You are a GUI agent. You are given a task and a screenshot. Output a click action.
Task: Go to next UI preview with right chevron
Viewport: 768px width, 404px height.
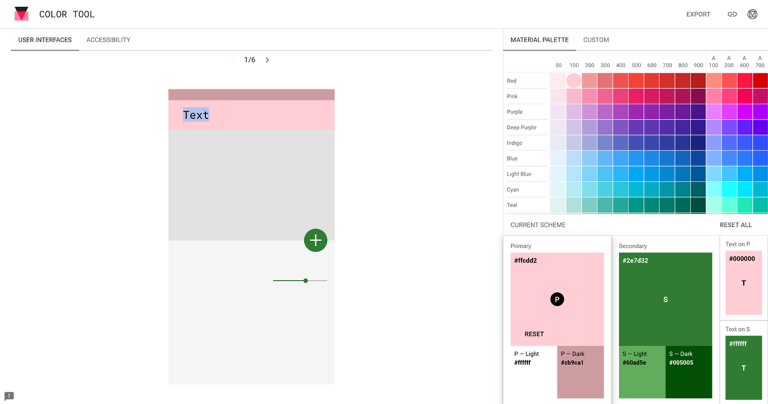click(x=267, y=60)
